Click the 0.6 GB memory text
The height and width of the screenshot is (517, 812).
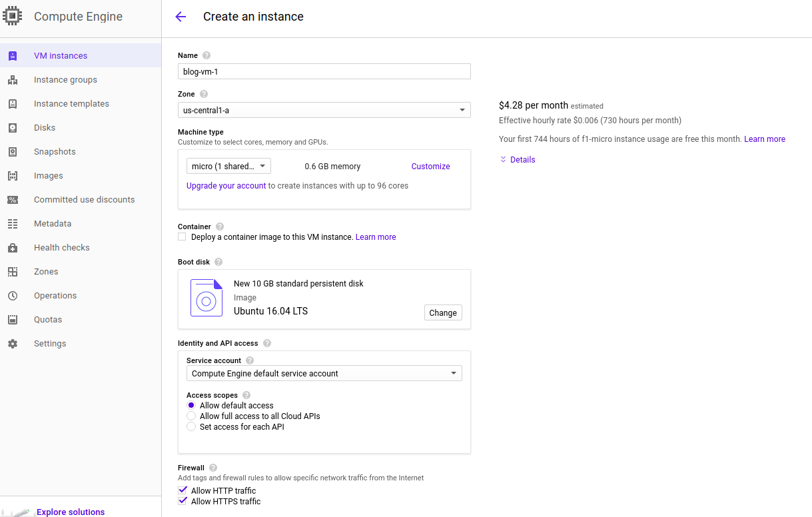point(332,167)
